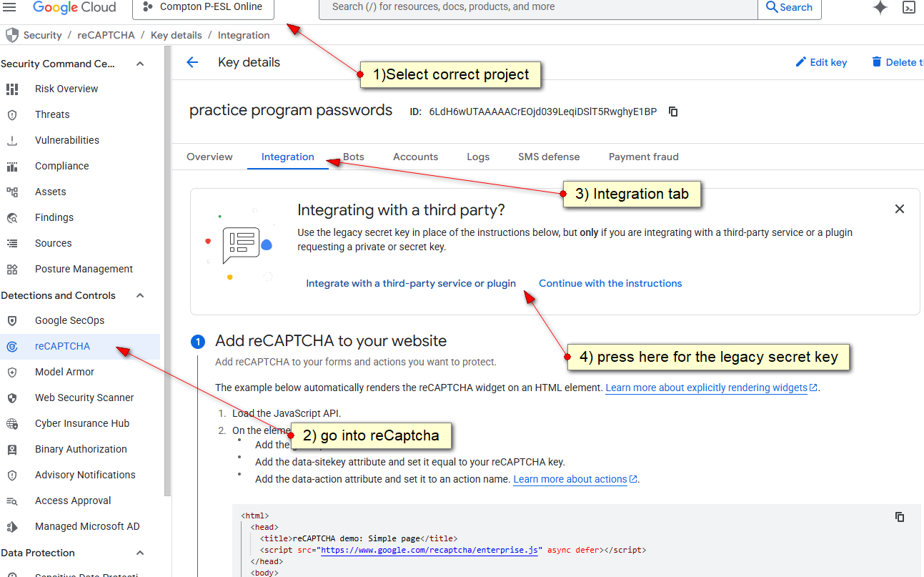The image size is (924, 577).
Task: Click the Threats shield icon
Action: point(12,114)
